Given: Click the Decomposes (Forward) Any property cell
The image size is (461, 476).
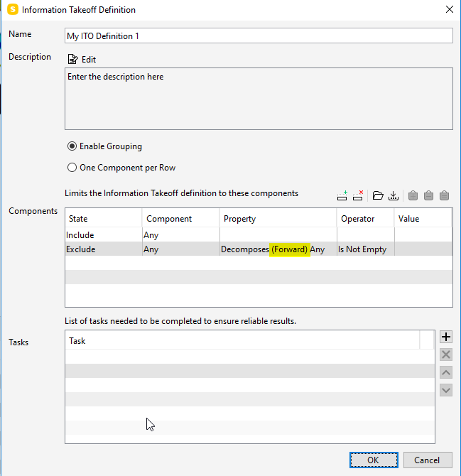Looking at the screenshot, I should coord(278,249).
